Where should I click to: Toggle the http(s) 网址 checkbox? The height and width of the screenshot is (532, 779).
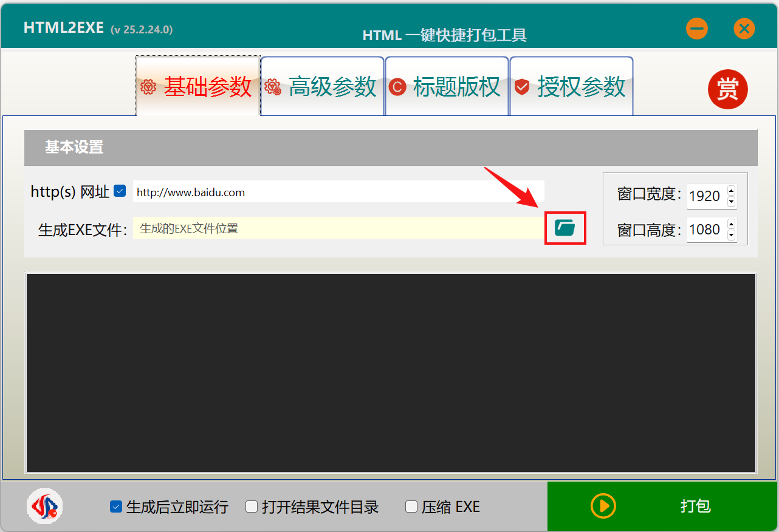pyautogui.click(x=120, y=191)
